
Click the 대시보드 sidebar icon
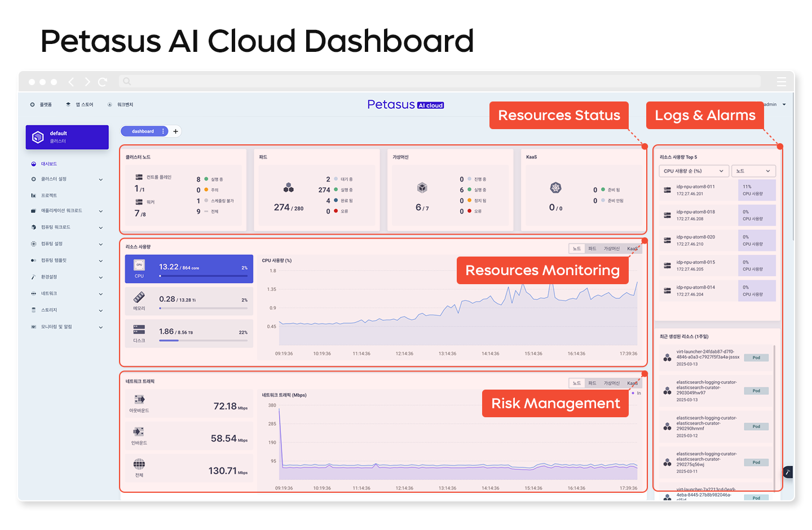point(34,164)
